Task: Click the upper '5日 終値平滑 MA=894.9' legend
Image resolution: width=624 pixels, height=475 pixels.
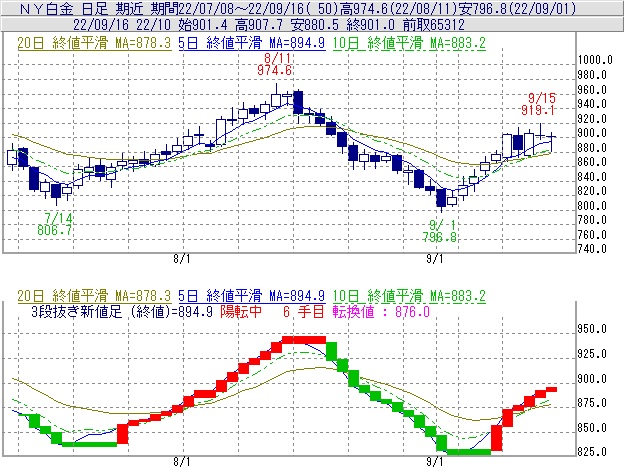Action: click(252, 43)
